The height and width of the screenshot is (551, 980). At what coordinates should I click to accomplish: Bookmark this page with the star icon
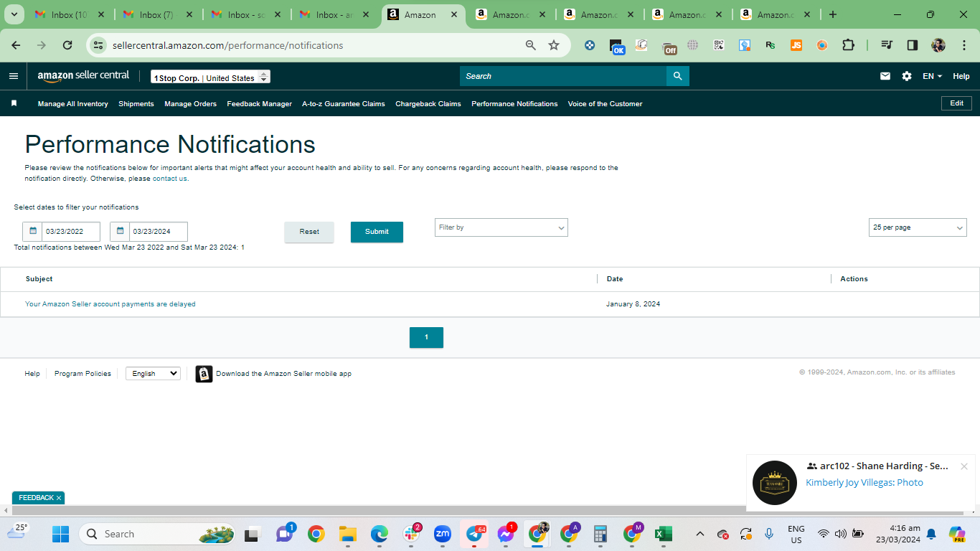(554, 45)
